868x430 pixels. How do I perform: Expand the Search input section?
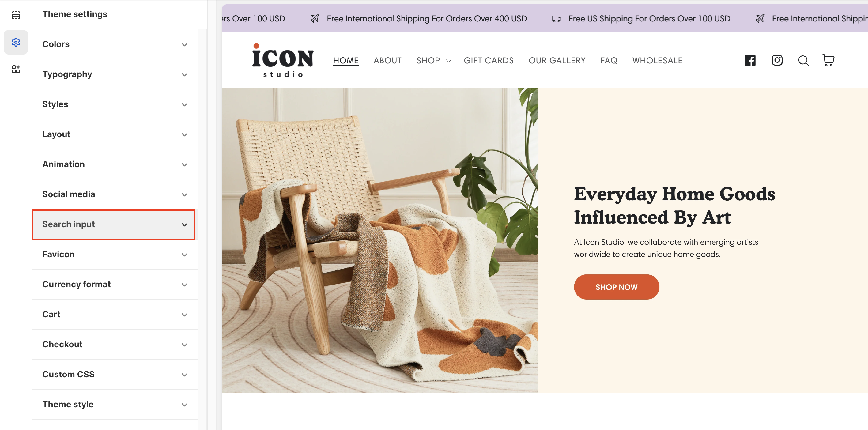click(114, 224)
